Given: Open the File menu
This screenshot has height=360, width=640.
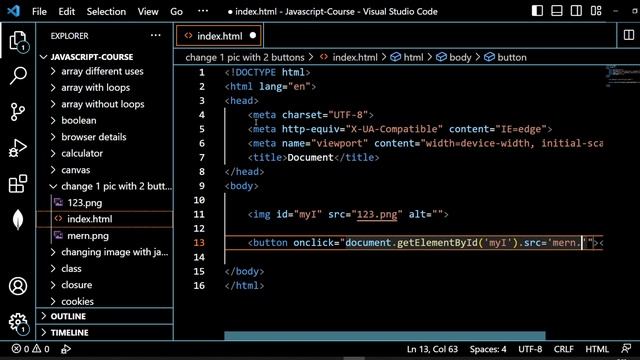Looking at the screenshot, I should pyautogui.click(x=39, y=11).
